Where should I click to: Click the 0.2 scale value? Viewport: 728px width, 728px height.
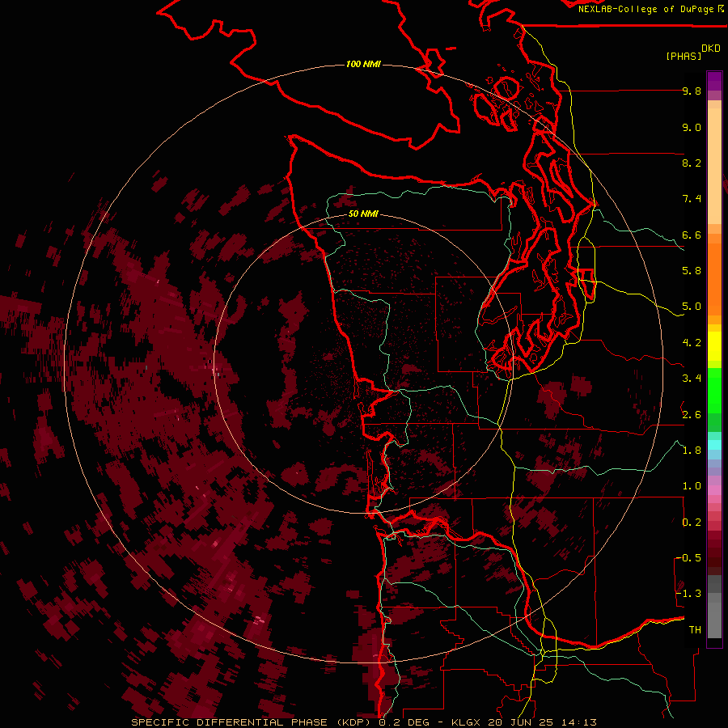tap(692, 523)
